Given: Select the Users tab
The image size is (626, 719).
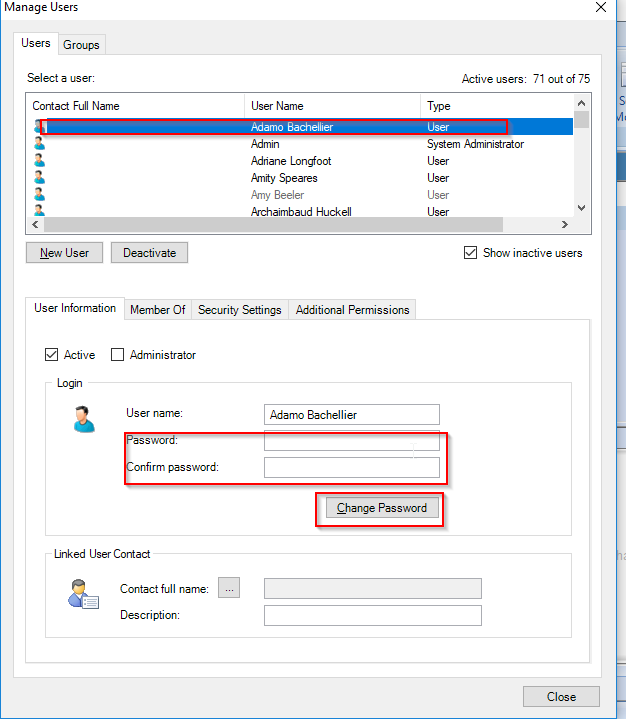Looking at the screenshot, I should [36, 43].
